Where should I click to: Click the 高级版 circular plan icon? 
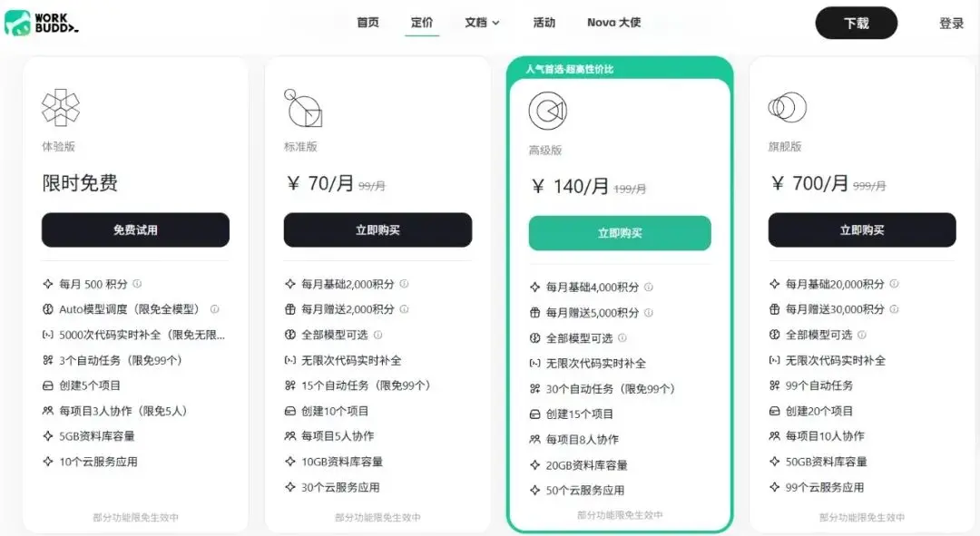[x=547, y=112]
